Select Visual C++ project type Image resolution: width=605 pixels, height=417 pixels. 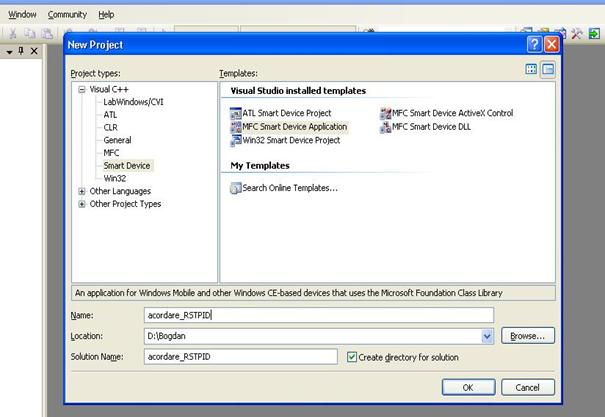109,89
